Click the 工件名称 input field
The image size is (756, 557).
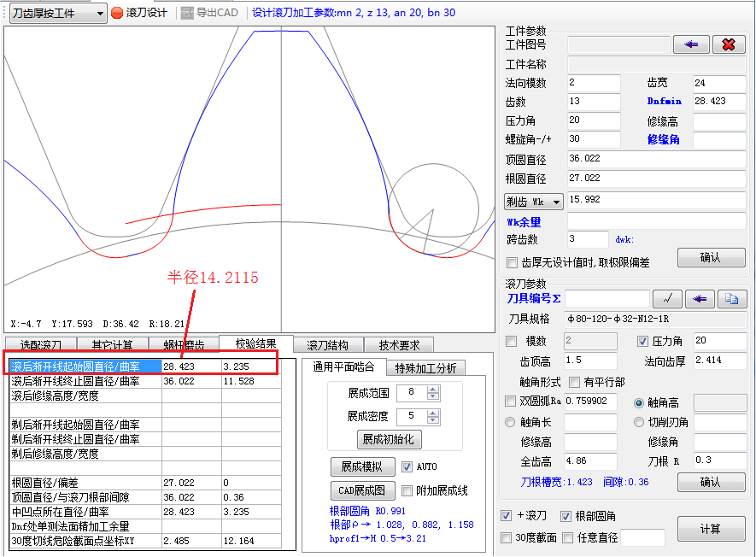tap(657, 64)
